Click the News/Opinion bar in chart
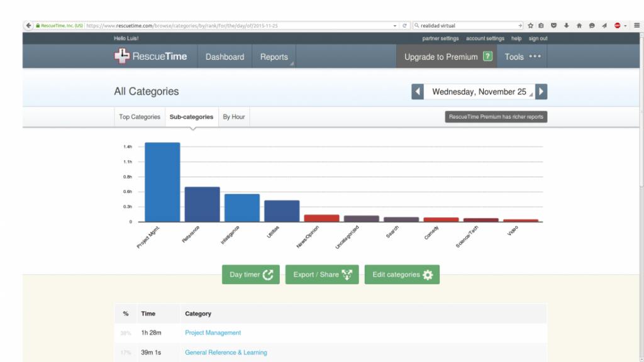The width and height of the screenshot is (644, 362). pyautogui.click(x=321, y=218)
